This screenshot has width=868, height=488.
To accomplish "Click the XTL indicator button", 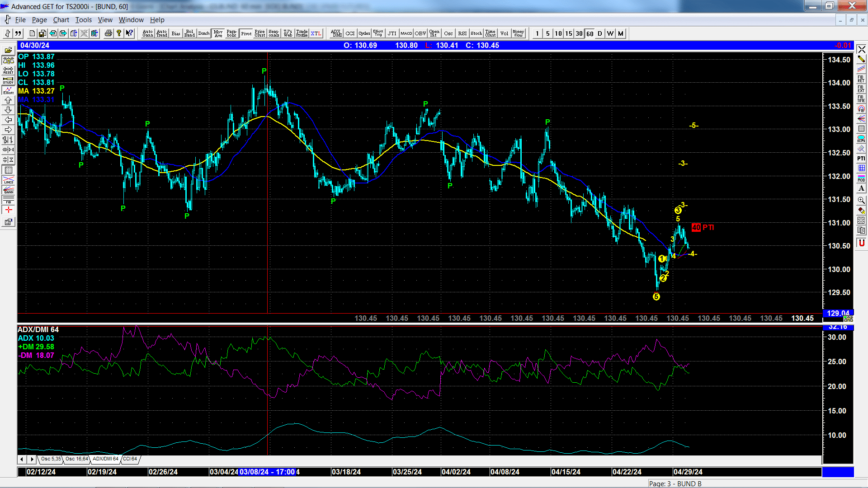I will (316, 33).
